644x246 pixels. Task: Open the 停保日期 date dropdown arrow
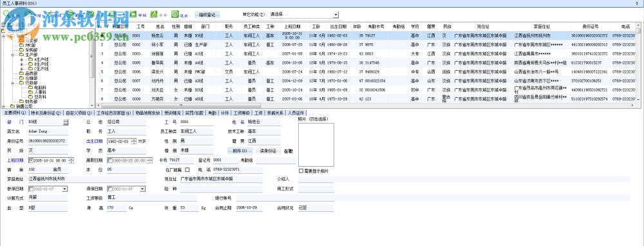pyautogui.click(x=142, y=189)
